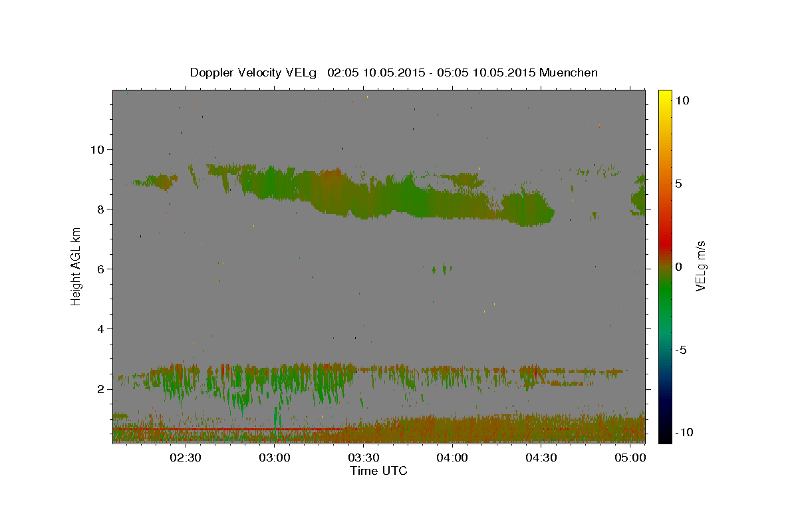This screenshot has height=532, width=798.
Task: Click the '04:30' time axis label
Action: (x=541, y=458)
